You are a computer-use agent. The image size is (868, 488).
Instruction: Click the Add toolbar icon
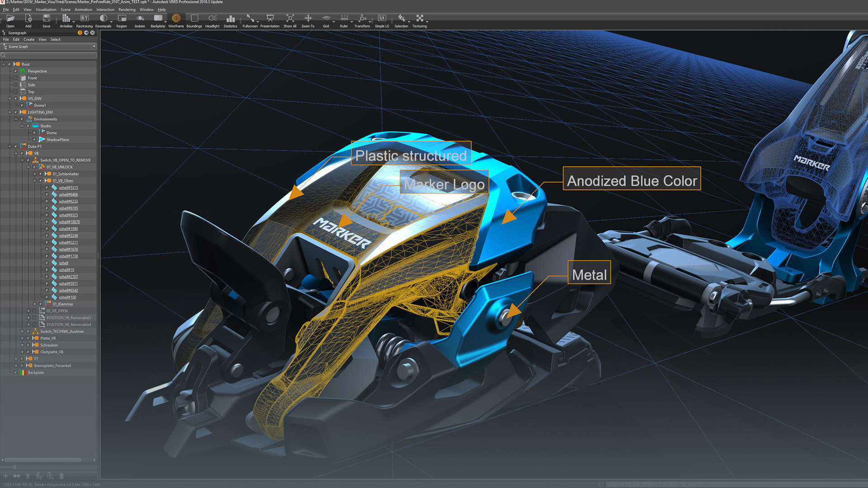(28, 21)
